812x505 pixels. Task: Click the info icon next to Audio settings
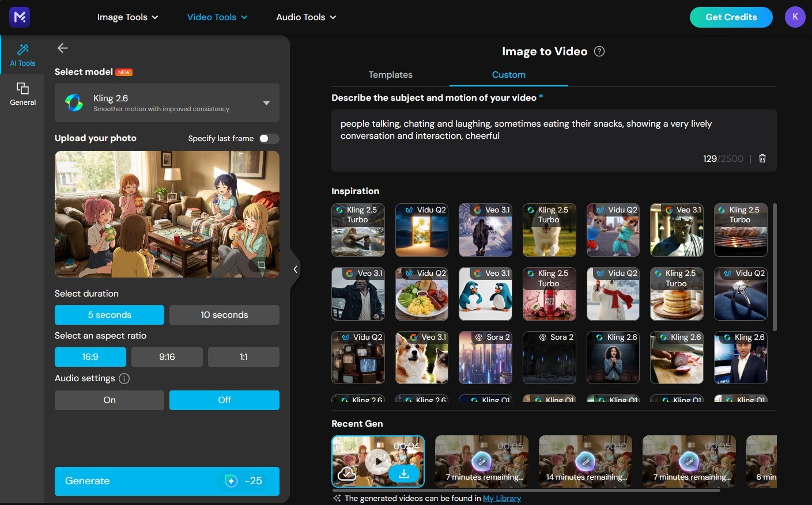tap(124, 378)
